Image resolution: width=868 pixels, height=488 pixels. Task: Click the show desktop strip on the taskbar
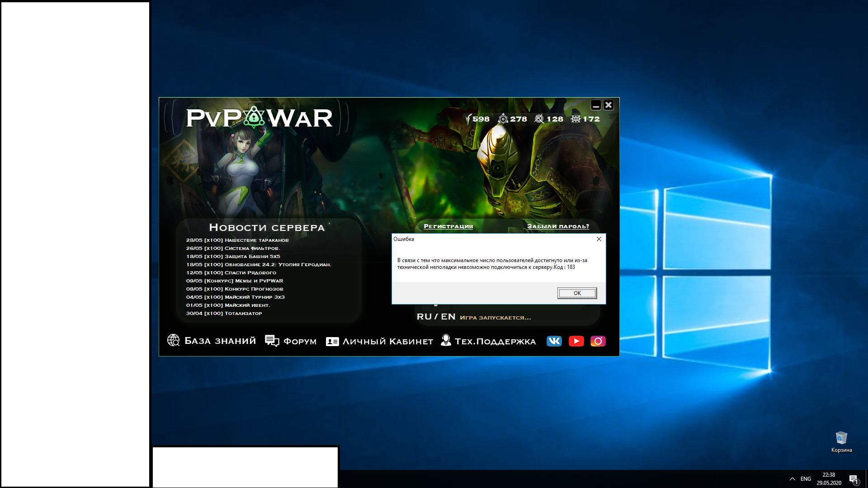tap(866, 479)
